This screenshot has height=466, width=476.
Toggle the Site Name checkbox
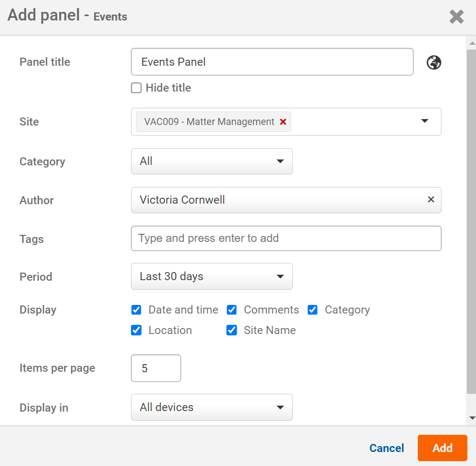pyautogui.click(x=232, y=330)
